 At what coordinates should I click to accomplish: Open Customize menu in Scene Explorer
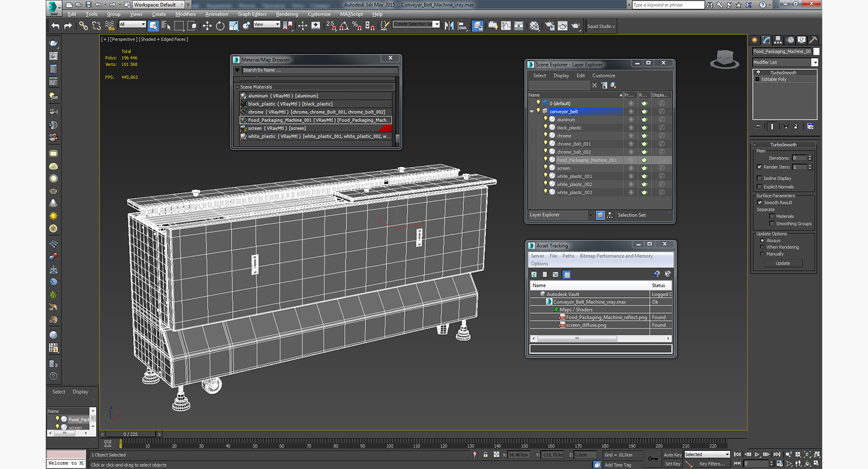[603, 76]
